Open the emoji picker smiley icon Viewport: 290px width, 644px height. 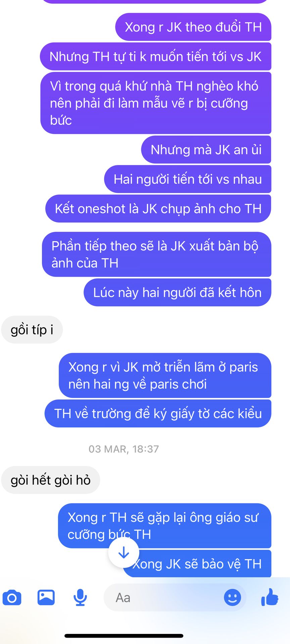coord(232,597)
